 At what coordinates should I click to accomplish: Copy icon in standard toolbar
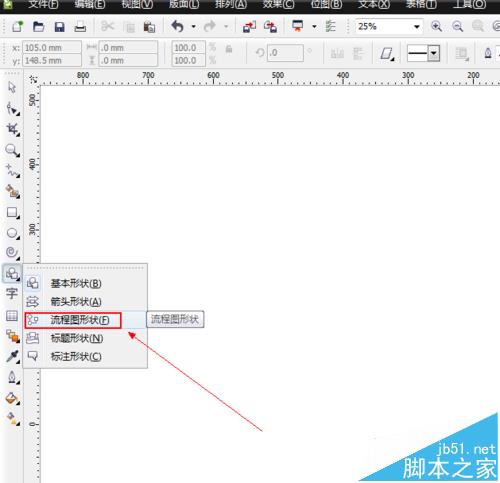tap(129, 27)
